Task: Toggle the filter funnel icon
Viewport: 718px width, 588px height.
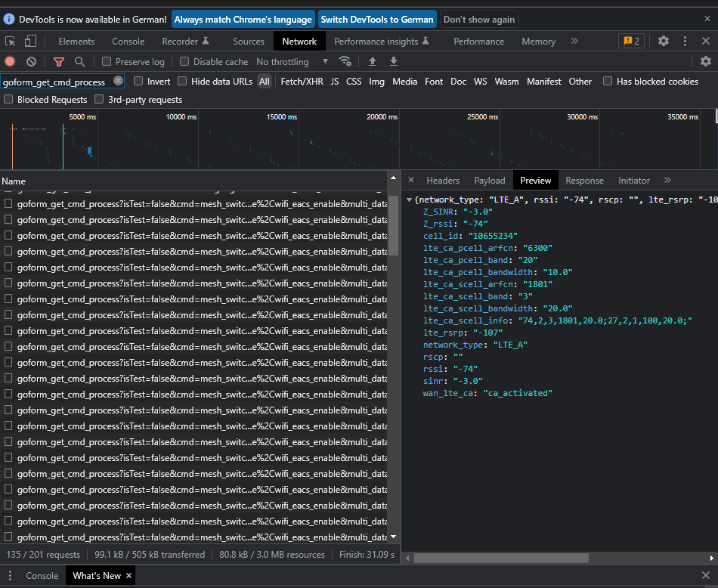Action: click(59, 61)
